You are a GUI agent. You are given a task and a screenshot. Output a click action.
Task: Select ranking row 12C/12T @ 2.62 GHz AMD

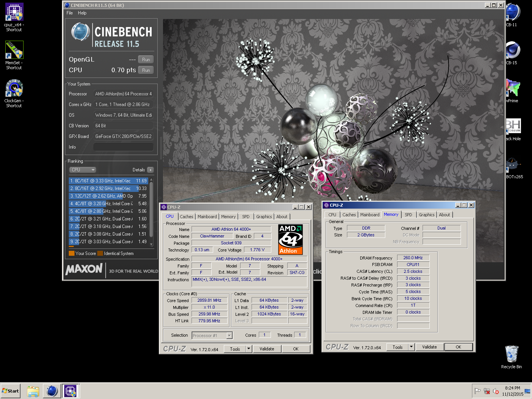click(x=109, y=196)
